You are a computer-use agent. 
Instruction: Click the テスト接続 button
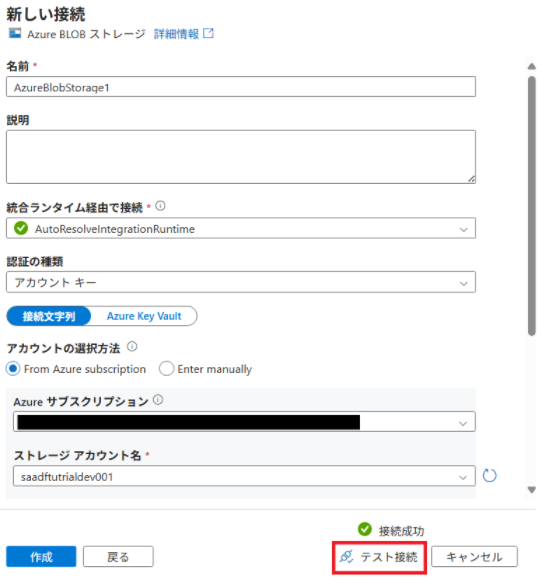pos(380,557)
